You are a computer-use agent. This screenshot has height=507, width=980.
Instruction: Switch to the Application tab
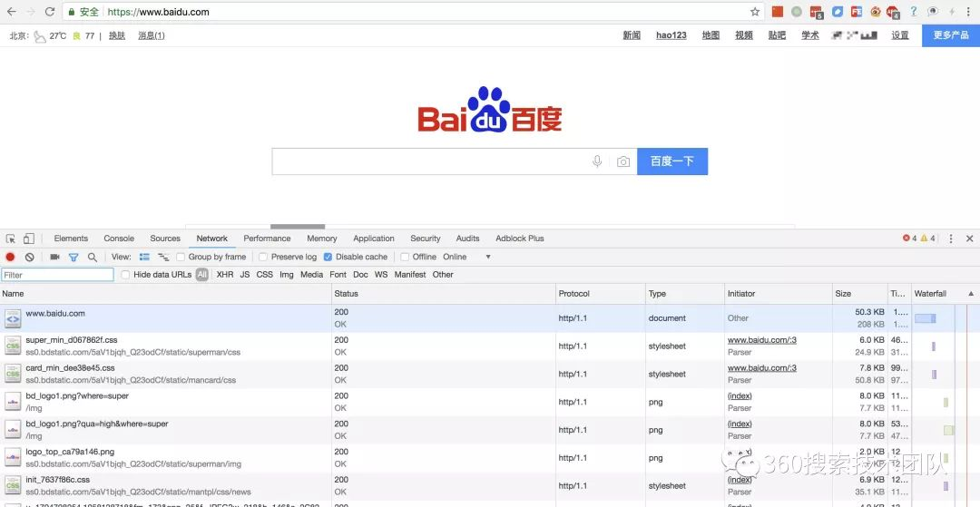click(374, 239)
